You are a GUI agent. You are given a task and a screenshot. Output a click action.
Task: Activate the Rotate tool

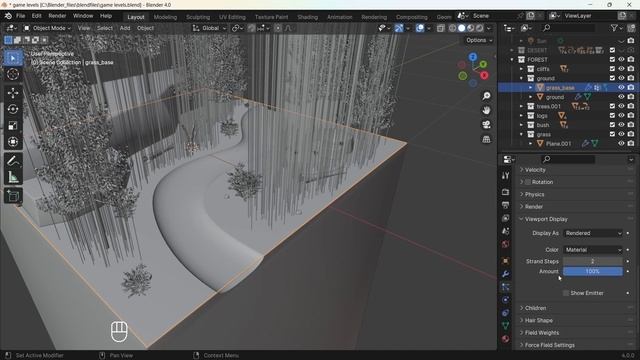pos(13,109)
